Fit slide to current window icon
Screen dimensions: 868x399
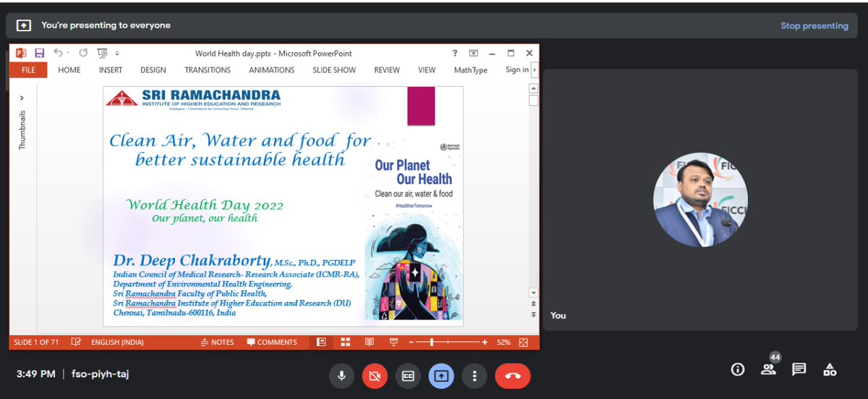pyautogui.click(x=524, y=342)
